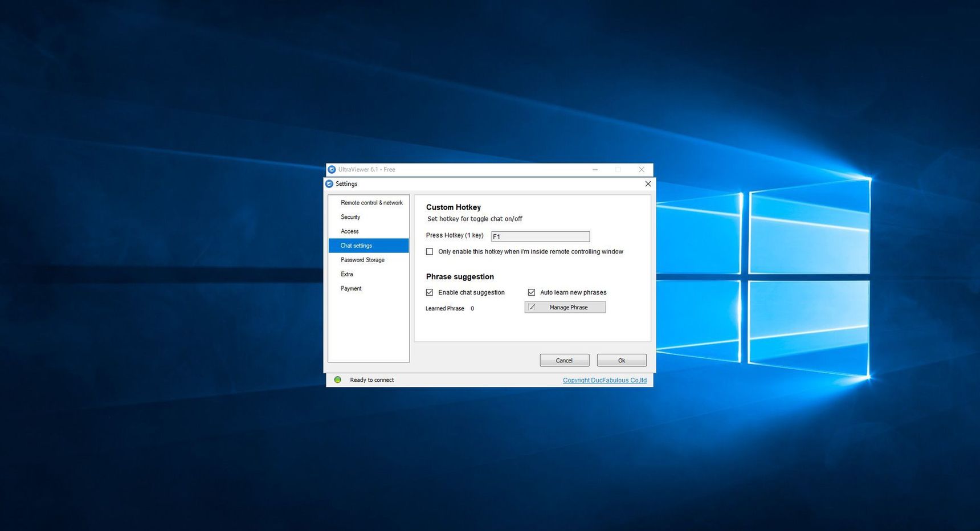Click the Learned Phrase count value
This screenshot has height=531, width=980.
point(472,308)
